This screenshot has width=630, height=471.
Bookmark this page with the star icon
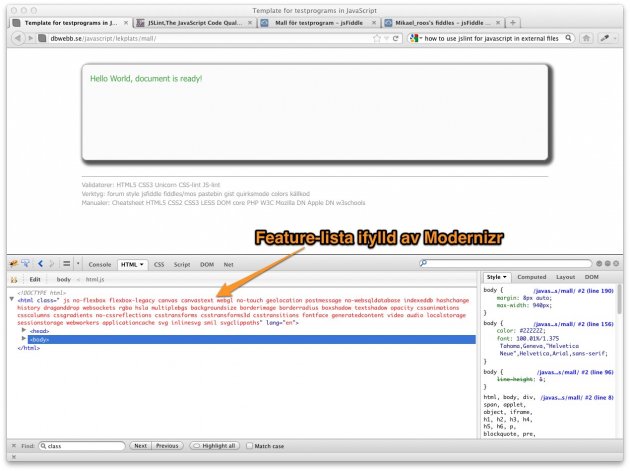point(377,38)
